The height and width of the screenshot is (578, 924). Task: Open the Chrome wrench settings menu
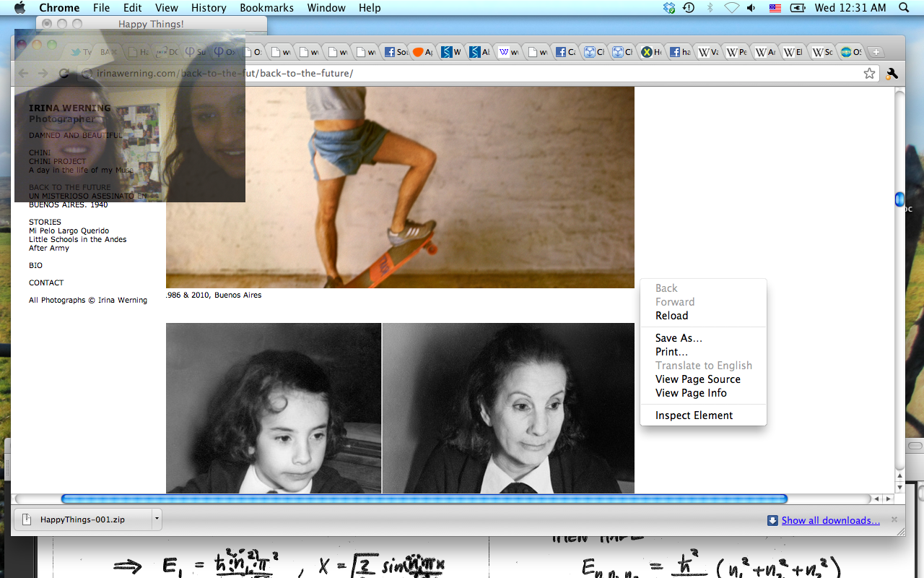(892, 73)
